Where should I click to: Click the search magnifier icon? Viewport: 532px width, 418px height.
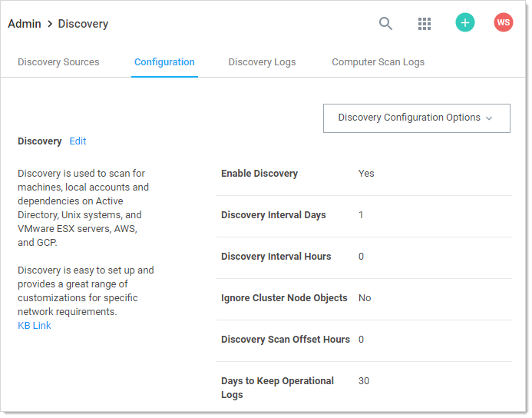[x=385, y=24]
